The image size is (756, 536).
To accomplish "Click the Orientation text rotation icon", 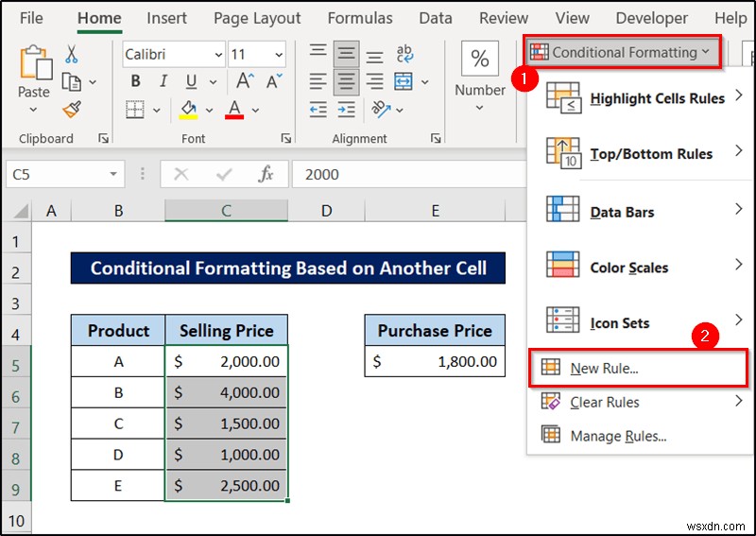I will pyautogui.click(x=381, y=110).
